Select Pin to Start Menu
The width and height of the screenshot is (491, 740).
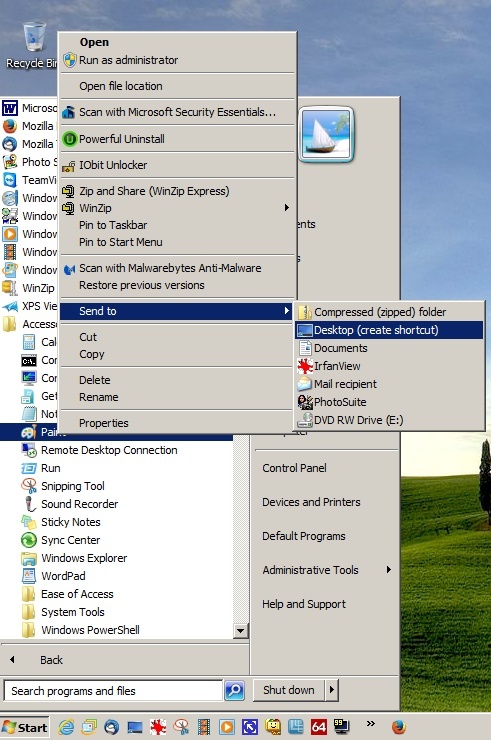pos(177,242)
